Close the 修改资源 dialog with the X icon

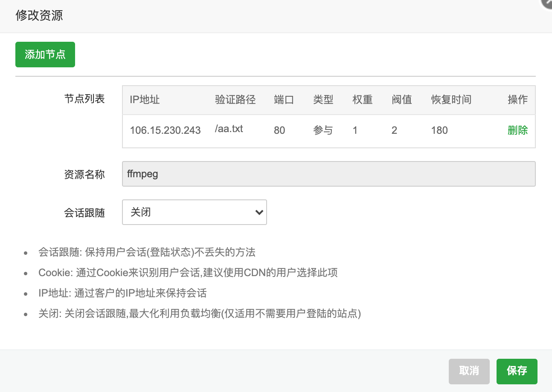click(548, 3)
